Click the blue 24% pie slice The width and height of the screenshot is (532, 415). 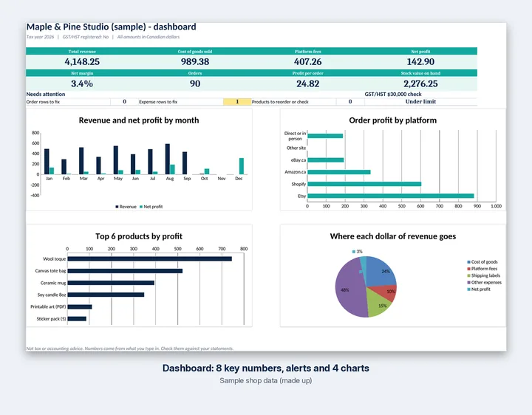coord(382,271)
